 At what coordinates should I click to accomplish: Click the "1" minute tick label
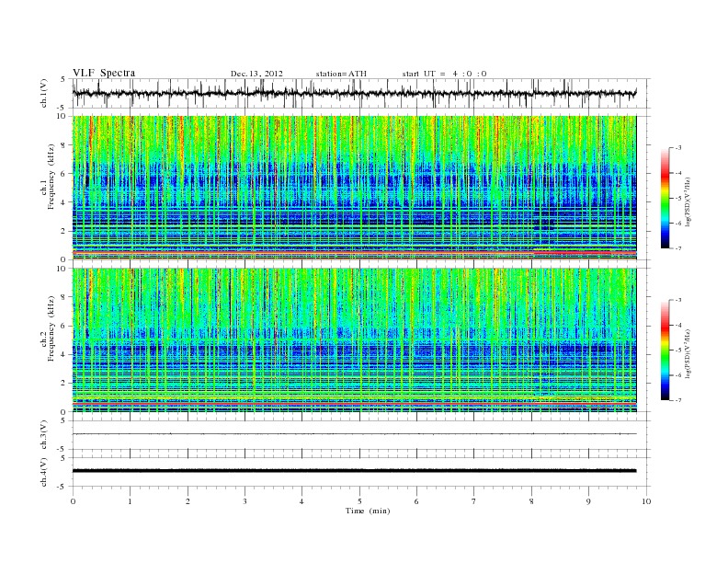(x=130, y=501)
